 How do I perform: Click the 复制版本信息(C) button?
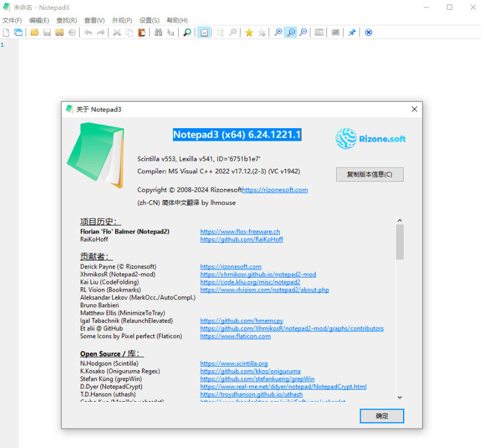click(x=370, y=175)
